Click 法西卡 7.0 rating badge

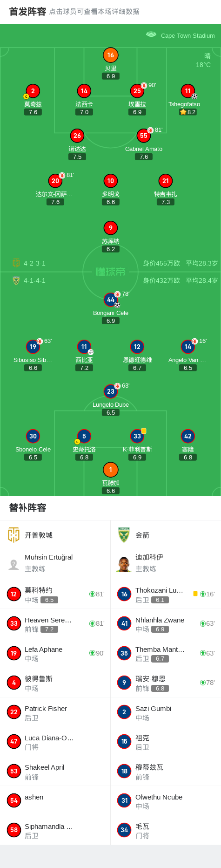84,112
